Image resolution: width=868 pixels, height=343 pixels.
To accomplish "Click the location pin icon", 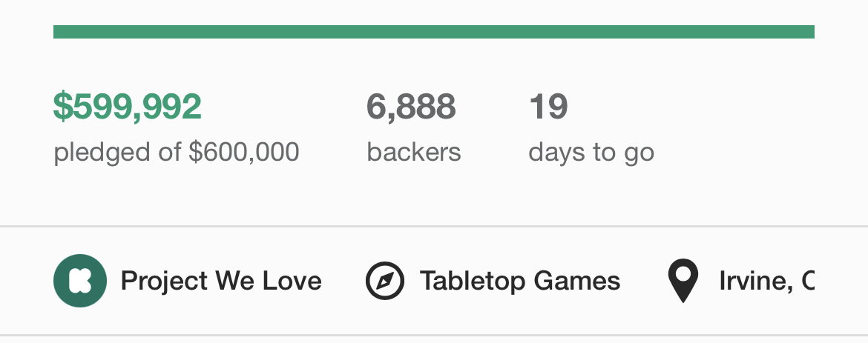I will [683, 281].
